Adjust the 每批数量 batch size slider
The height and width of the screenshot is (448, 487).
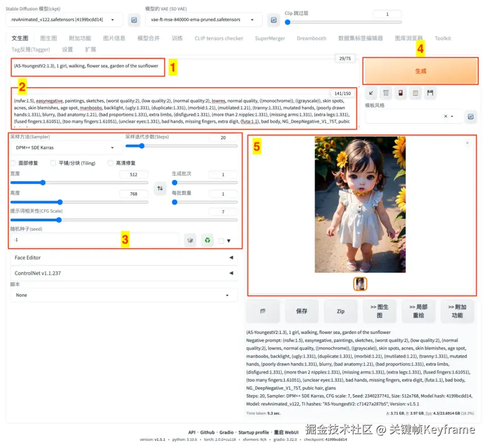[x=205, y=202]
